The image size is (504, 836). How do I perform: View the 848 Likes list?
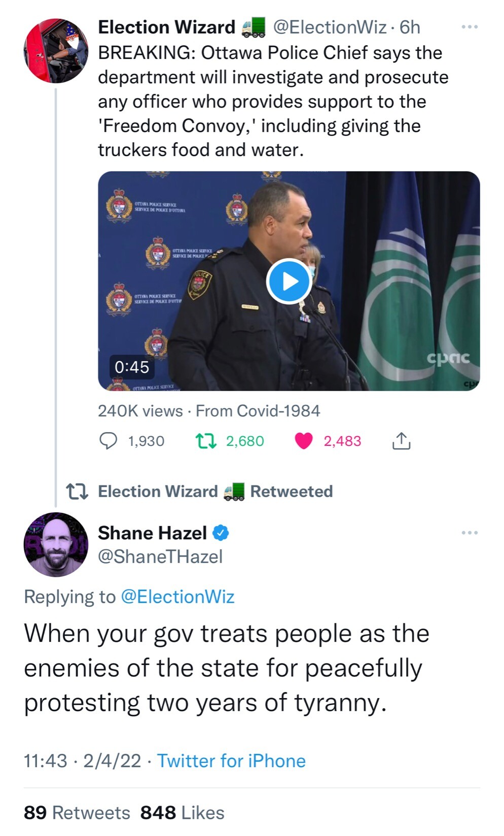tap(183, 813)
